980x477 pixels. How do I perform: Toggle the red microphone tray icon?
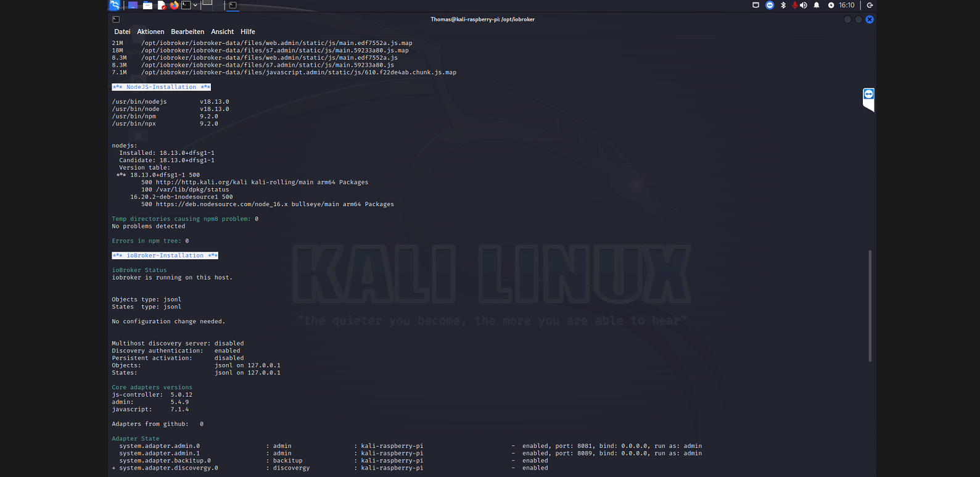794,5
